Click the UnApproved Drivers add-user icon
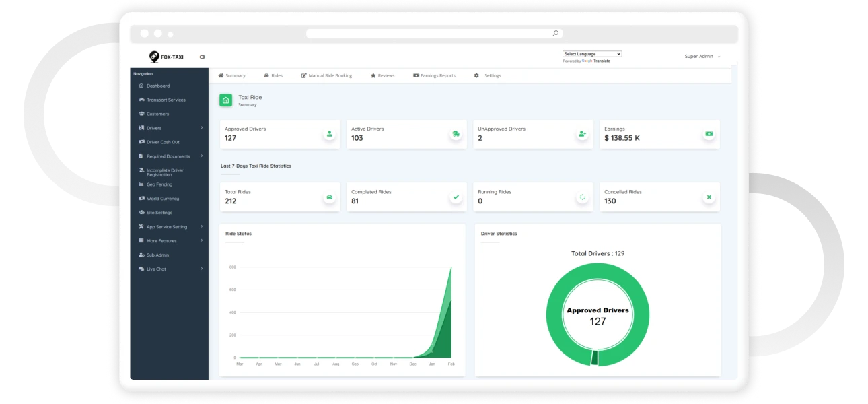The image size is (868, 404). [x=583, y=134]
